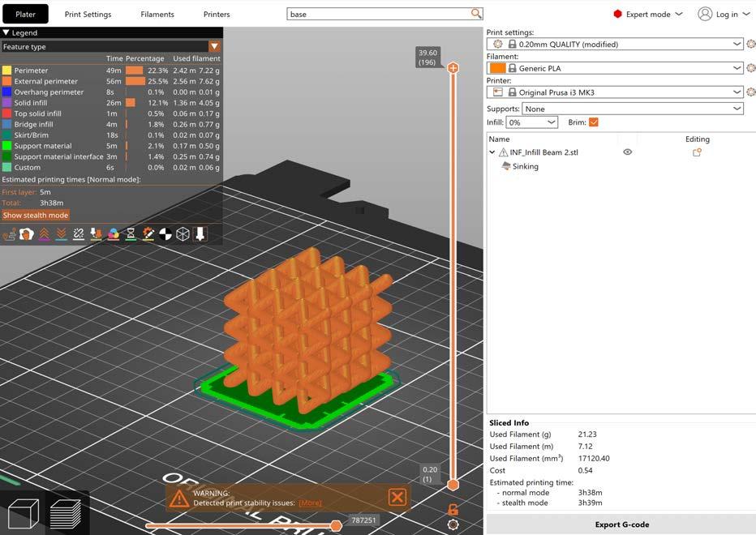
Task: Open the Expert mode dropdown
Action: click(648, 14)
